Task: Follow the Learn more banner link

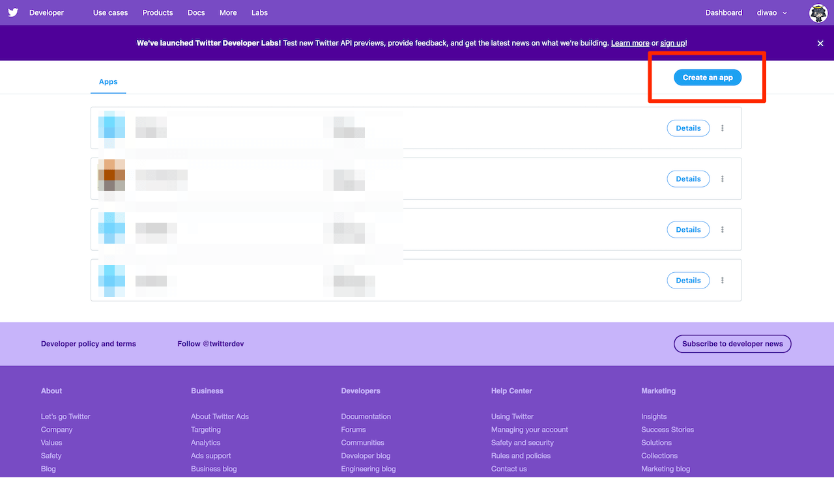Action: tap(630, 43)
